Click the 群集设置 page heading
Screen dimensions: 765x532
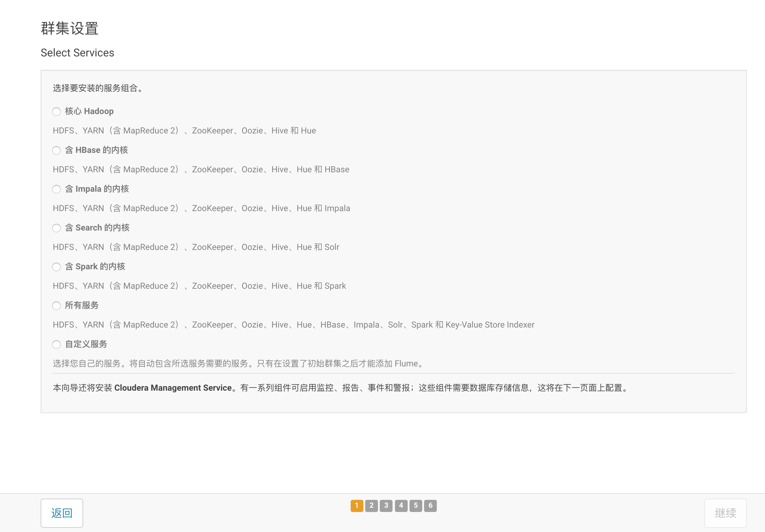(x=70, y=28)
